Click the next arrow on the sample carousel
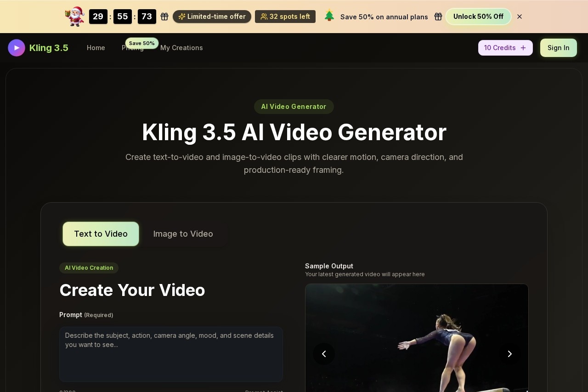This screenshot has height=392, width=588. [x=509, y=354]
